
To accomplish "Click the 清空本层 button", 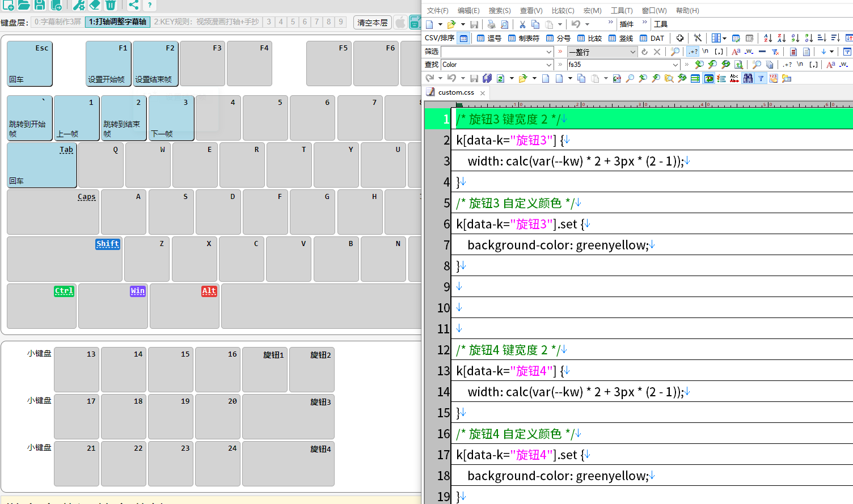I will point(372,23).
